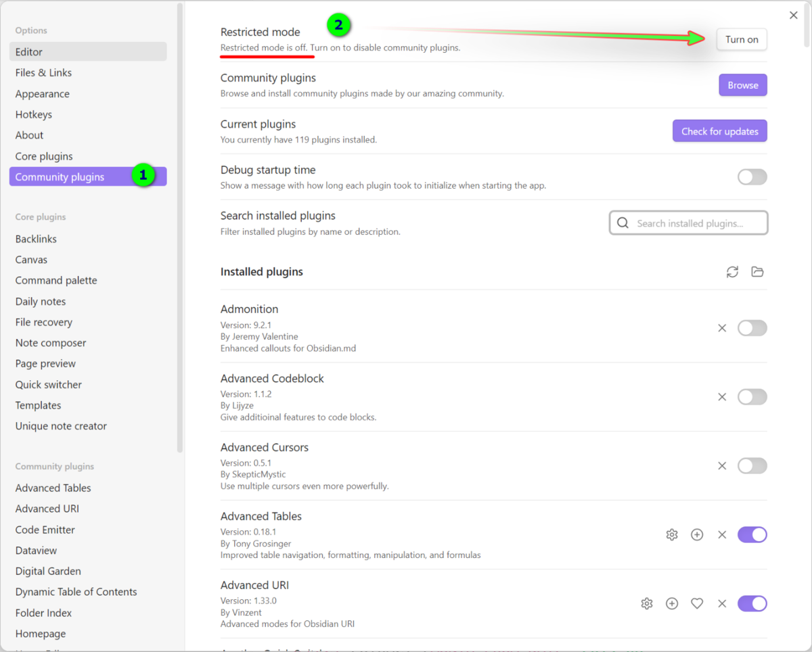Reload installed plugins list icon
This screenshot has width=812, height=652.
(x=732, y=272)
